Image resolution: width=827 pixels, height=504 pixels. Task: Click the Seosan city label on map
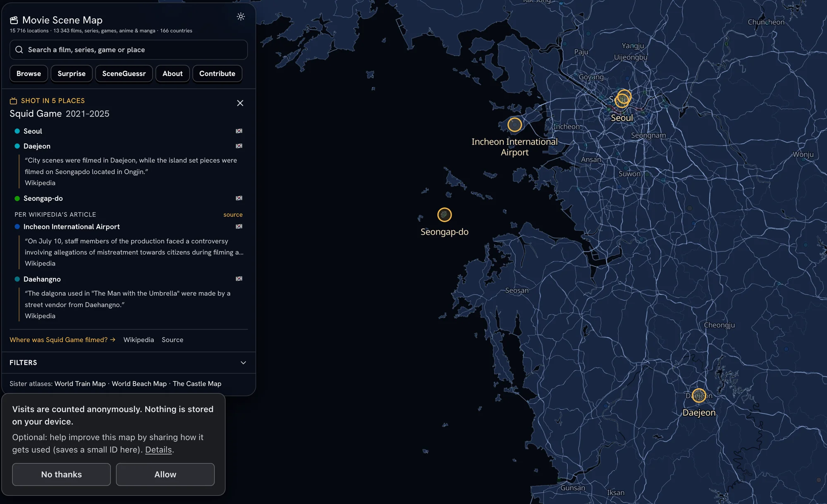[x=517, y=290]
